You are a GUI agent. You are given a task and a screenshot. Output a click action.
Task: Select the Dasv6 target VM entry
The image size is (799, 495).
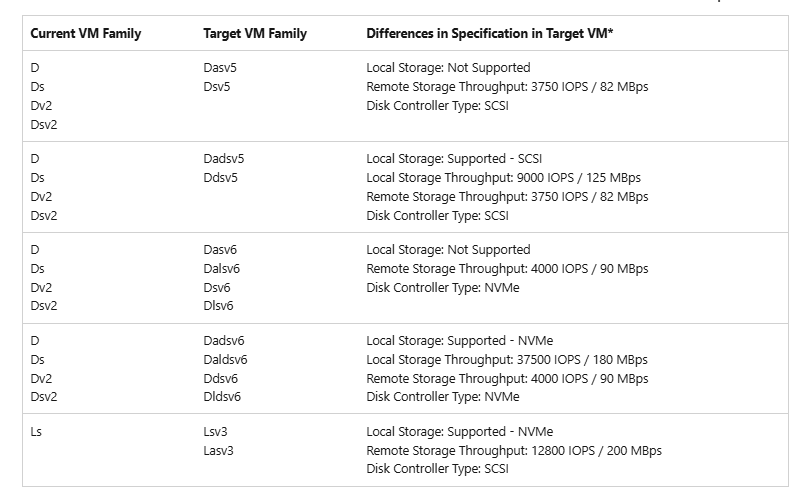coord(220,250)
